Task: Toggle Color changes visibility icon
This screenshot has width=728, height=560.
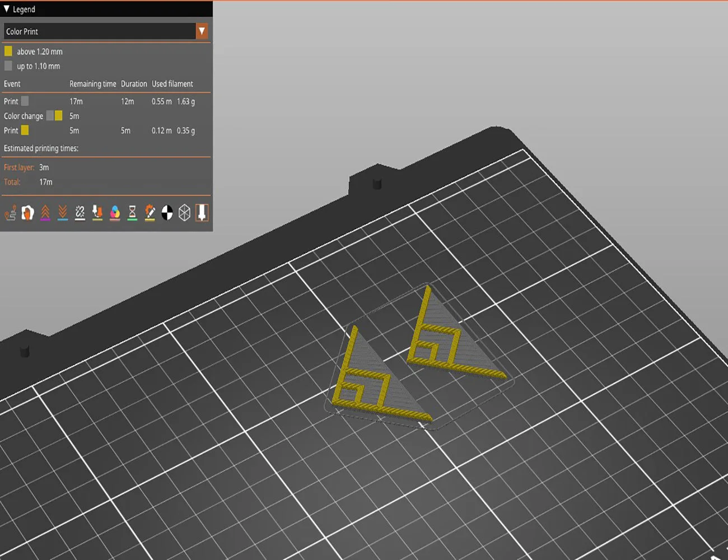Action: [x=115, y=213]
